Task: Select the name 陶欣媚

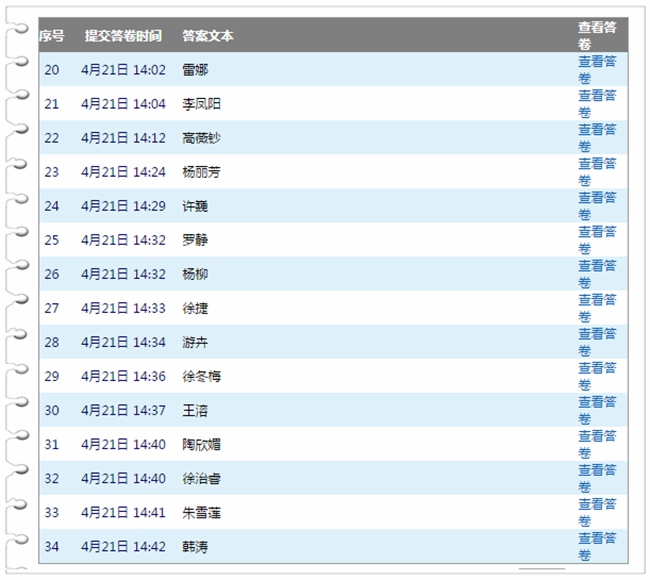Action: (x=201, y=444)
